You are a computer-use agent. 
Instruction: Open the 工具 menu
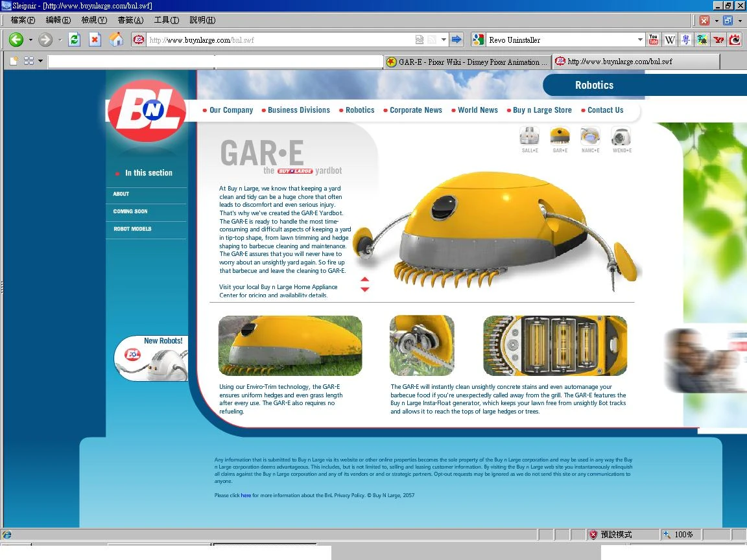[166, 20]
